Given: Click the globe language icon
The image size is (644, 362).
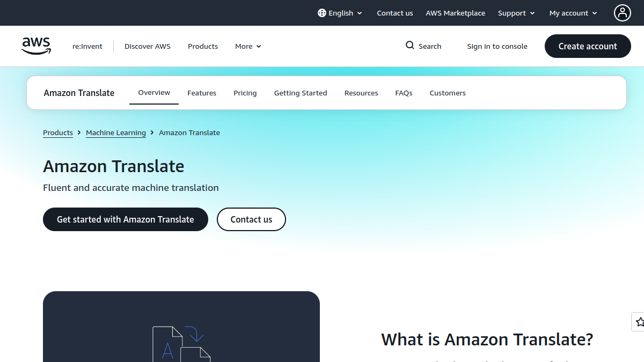Looking at the screenshot, I should pyautogui.click(x=322, y=13).
